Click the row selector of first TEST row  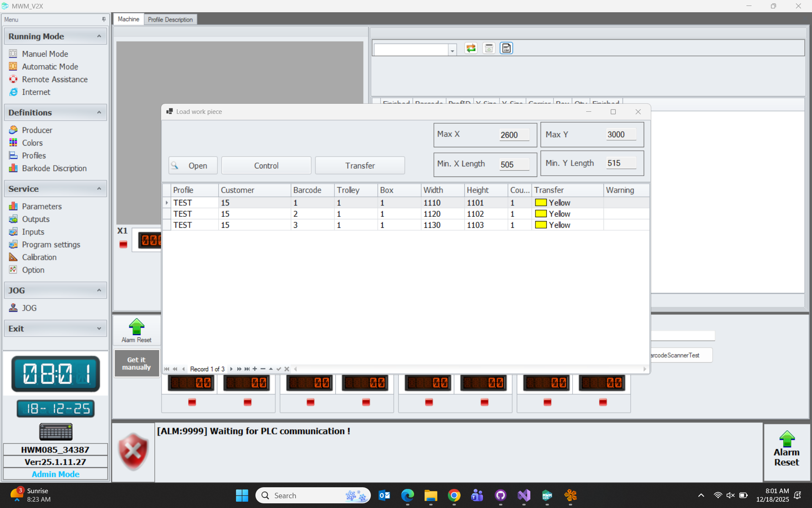click(x=167, y=203)
